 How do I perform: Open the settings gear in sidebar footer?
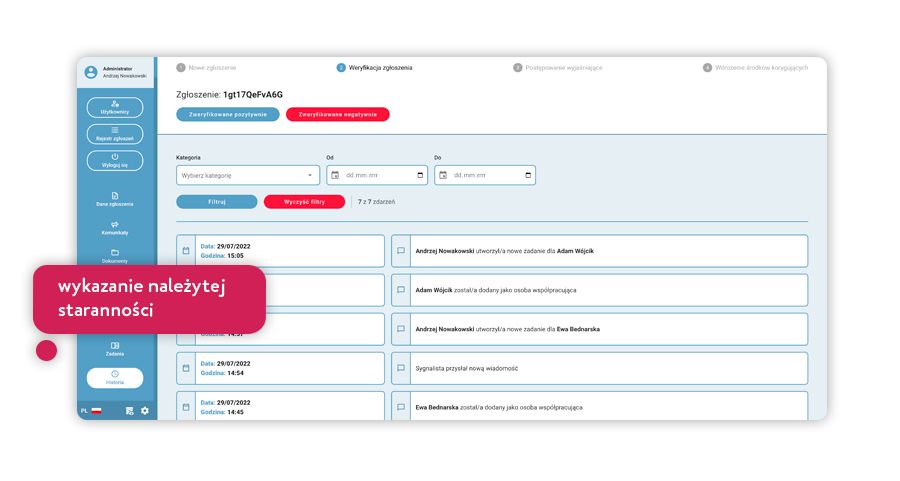pyautogui.click(x=145, y=411)
